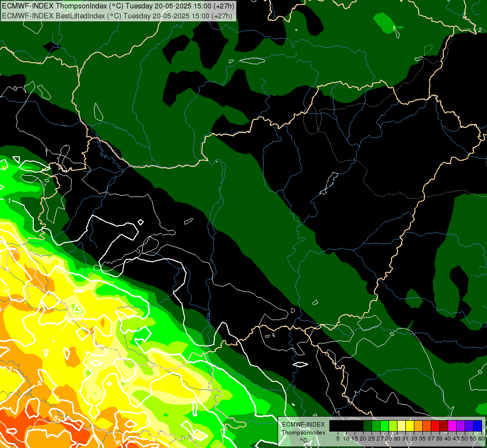This screenshot has height=448, width=487.
Task: Click the legend tick value 5
Action: 338,439
